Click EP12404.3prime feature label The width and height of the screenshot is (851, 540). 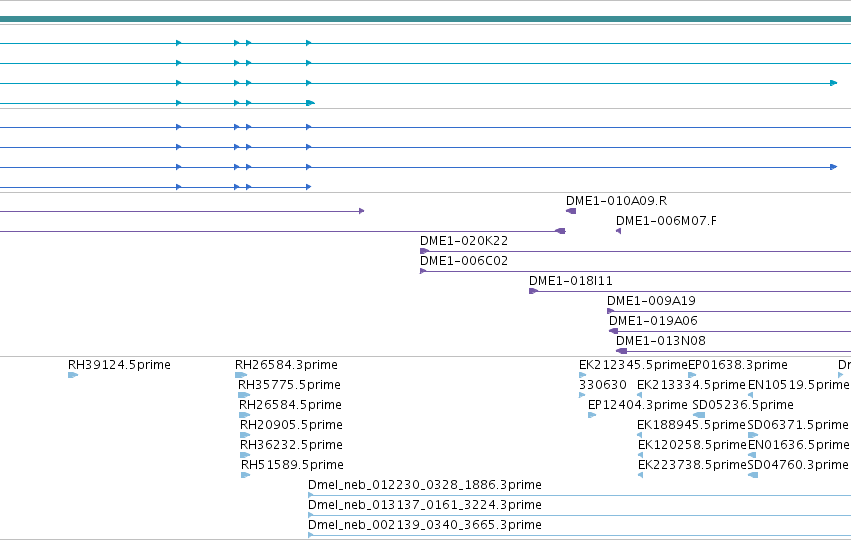pos(638,405)
